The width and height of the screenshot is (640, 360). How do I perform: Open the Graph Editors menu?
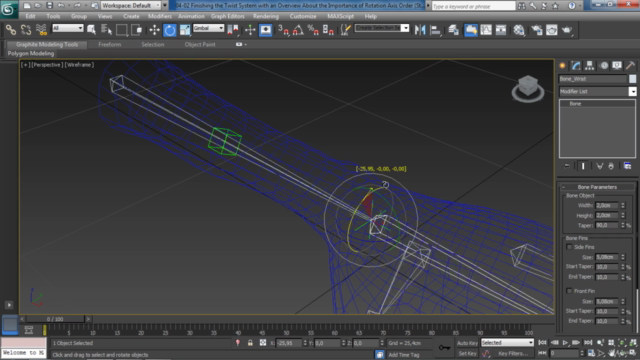(x=227, y=16)
